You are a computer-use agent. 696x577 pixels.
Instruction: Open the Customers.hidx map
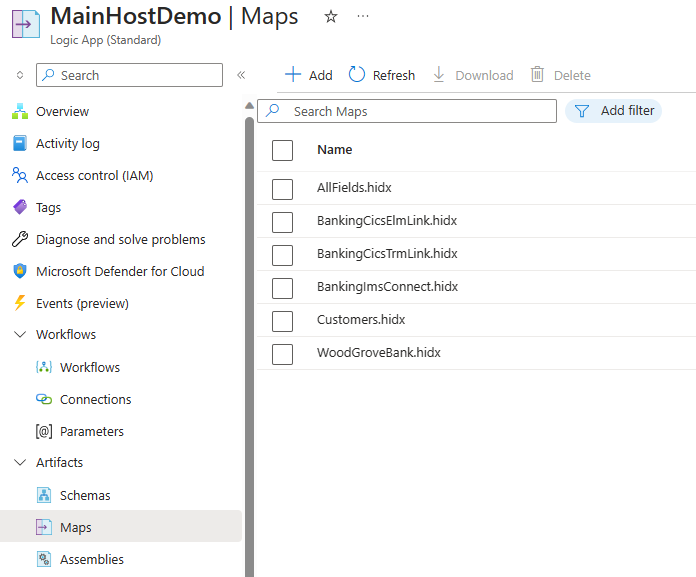[x=361, y=320]
